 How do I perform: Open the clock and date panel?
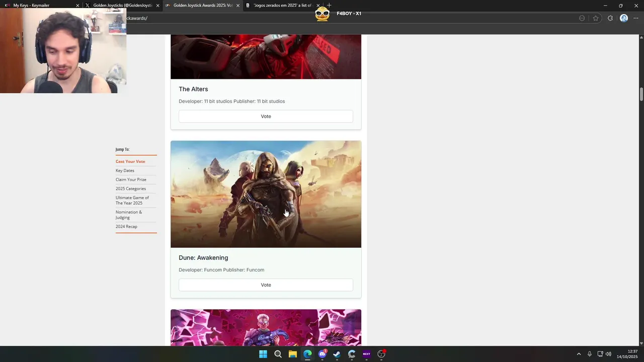(x=627, y=354)
